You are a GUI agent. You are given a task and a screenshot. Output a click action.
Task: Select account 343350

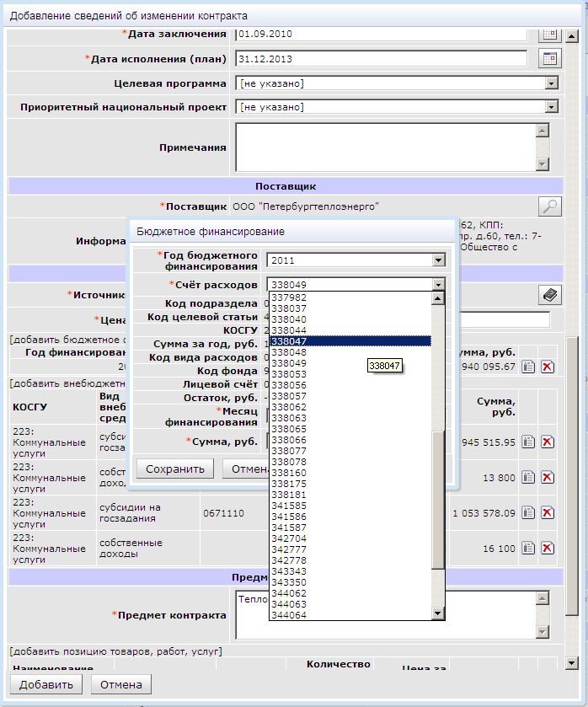click(350, 582)
